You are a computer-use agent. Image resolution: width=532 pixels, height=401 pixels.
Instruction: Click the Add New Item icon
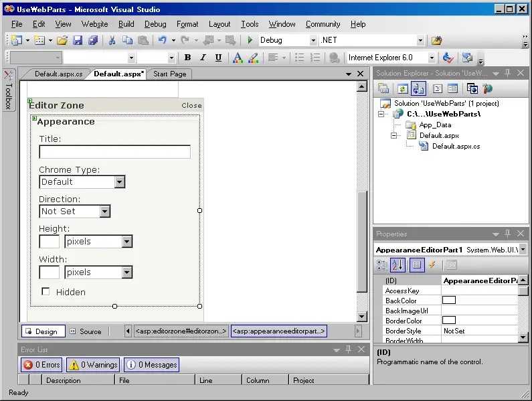[x=39, y=40]
